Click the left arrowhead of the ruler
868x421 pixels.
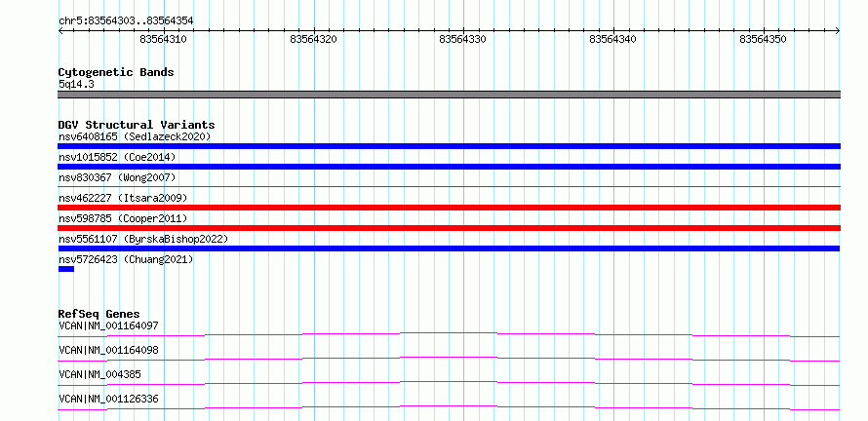60,31
